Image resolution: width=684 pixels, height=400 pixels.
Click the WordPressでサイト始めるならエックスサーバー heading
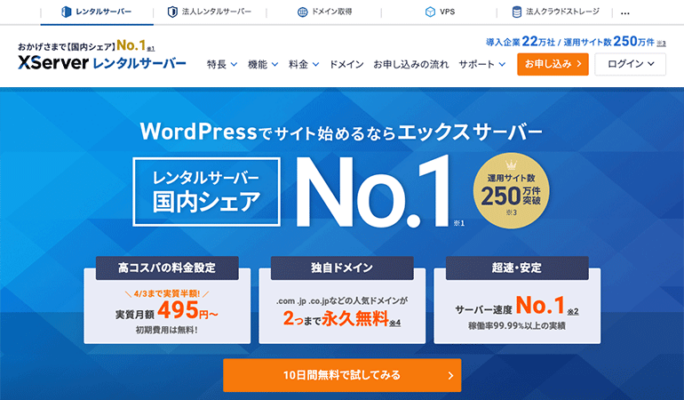coord(341,132)
